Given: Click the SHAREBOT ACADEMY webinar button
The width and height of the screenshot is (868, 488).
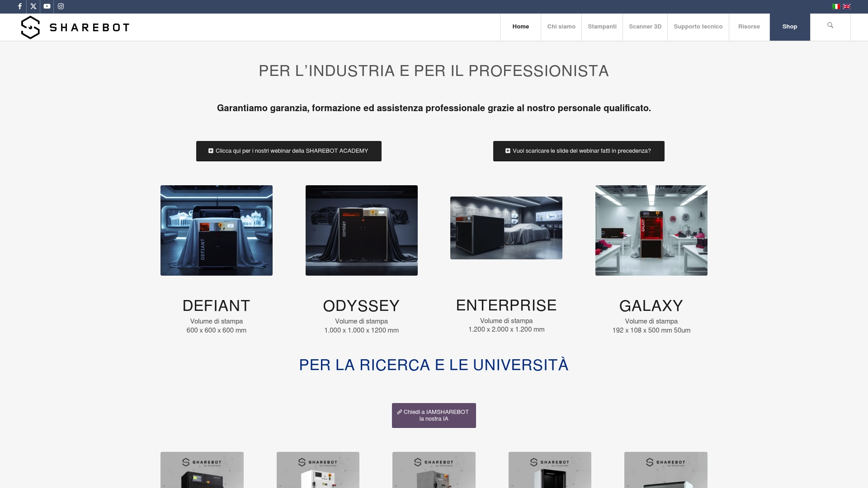Looking at the screenshot, I should pyautogui.click(x=288, y=151).
